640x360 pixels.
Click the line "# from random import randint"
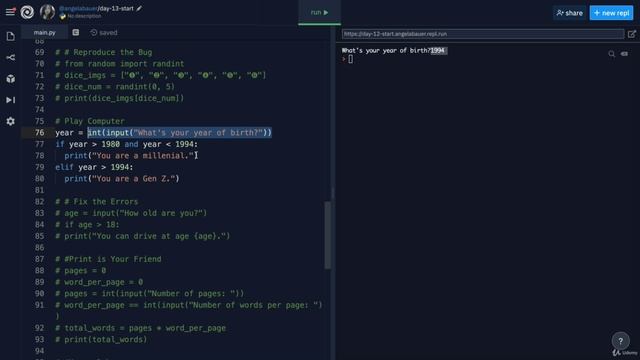(120, 64)
